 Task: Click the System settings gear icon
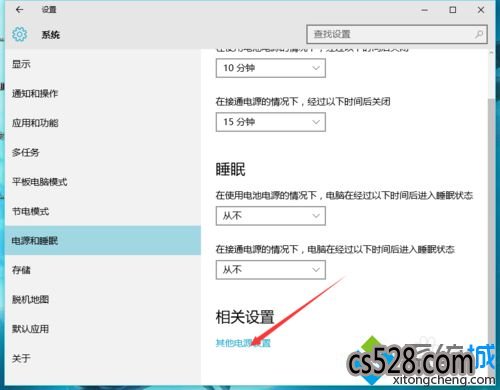[19, 34]
